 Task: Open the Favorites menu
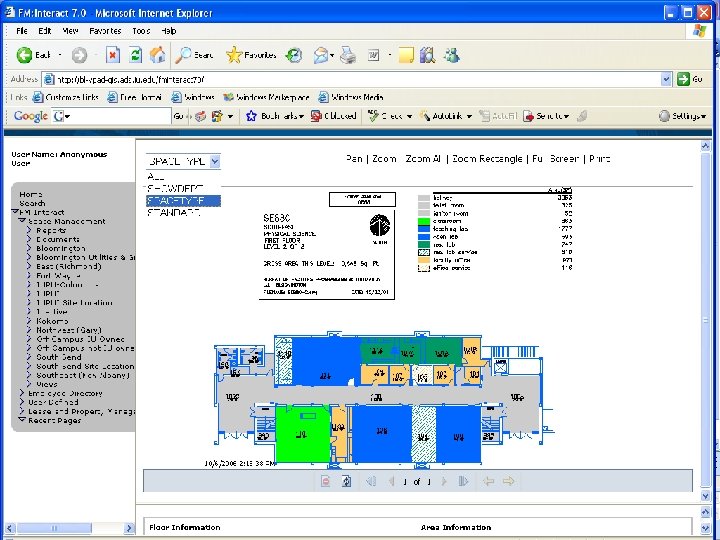pos(105,31)
